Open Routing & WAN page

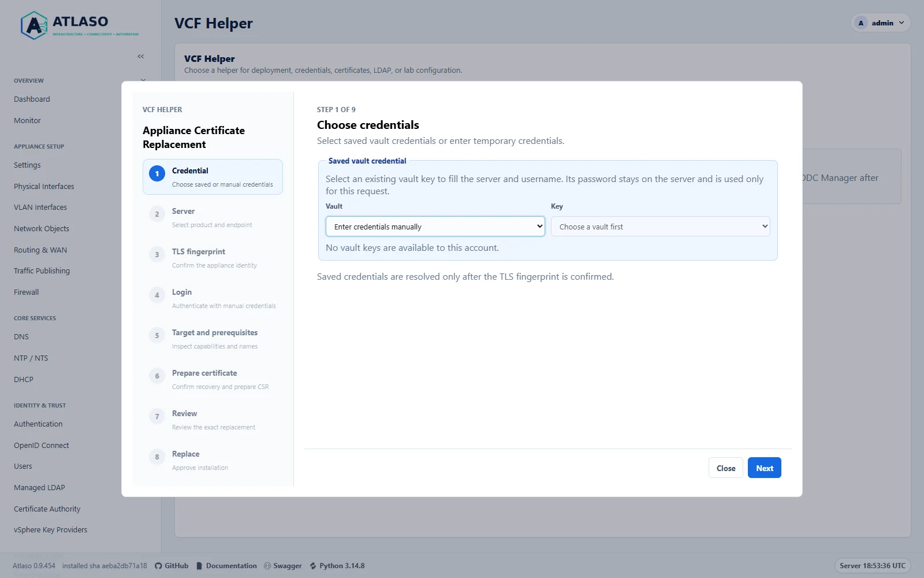click(40, 250)
